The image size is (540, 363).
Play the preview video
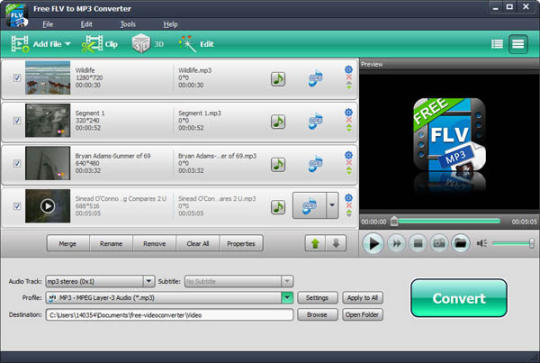373,243
